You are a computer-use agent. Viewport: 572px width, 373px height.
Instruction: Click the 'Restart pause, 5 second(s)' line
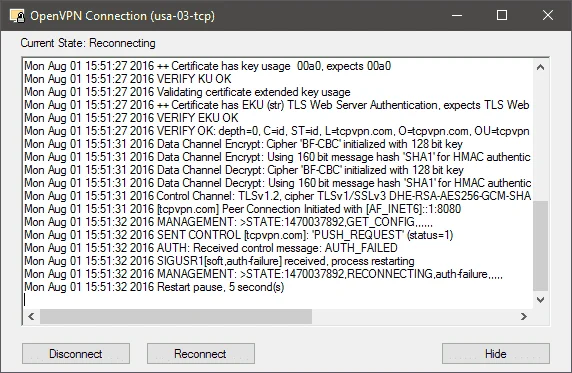pyautogui.click(x=154, y=287)
